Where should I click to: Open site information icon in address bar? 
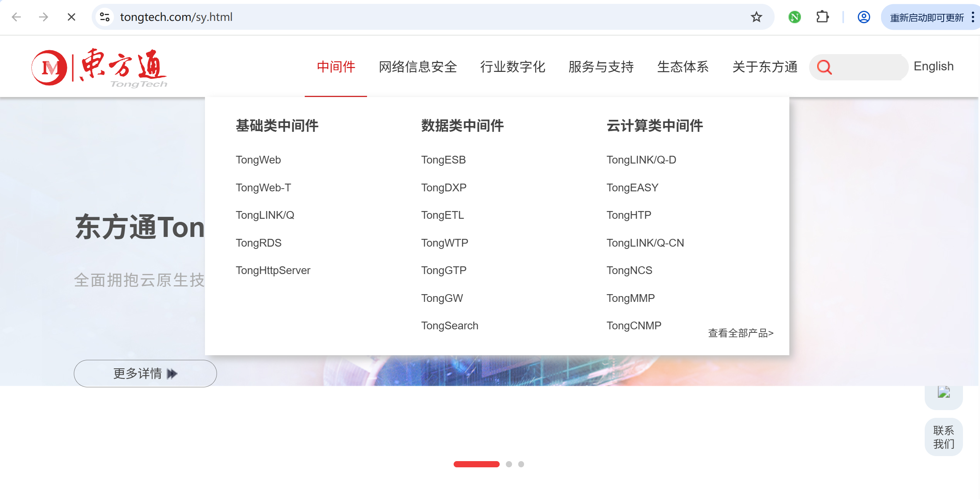click(105, 17)
